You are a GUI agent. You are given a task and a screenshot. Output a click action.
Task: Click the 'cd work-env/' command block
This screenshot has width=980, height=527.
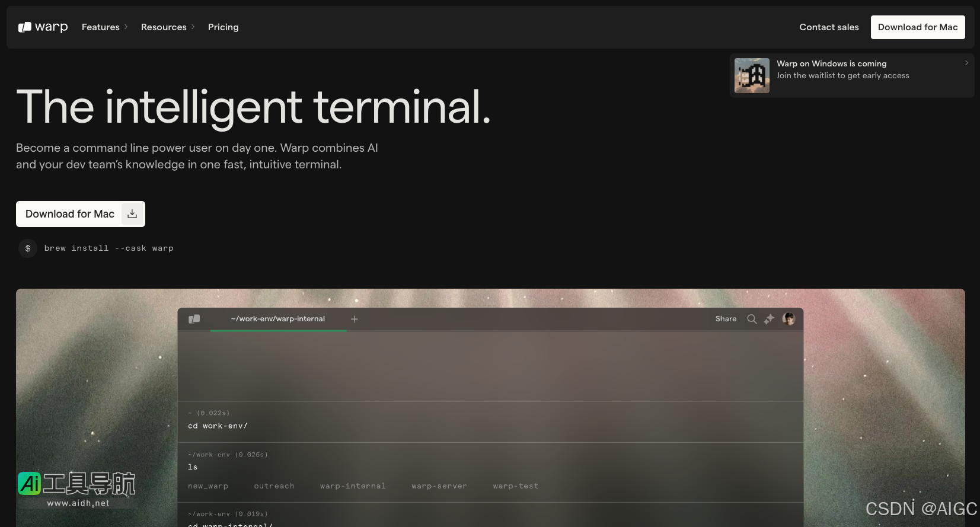pyautogui.click(x=490, y=421)
